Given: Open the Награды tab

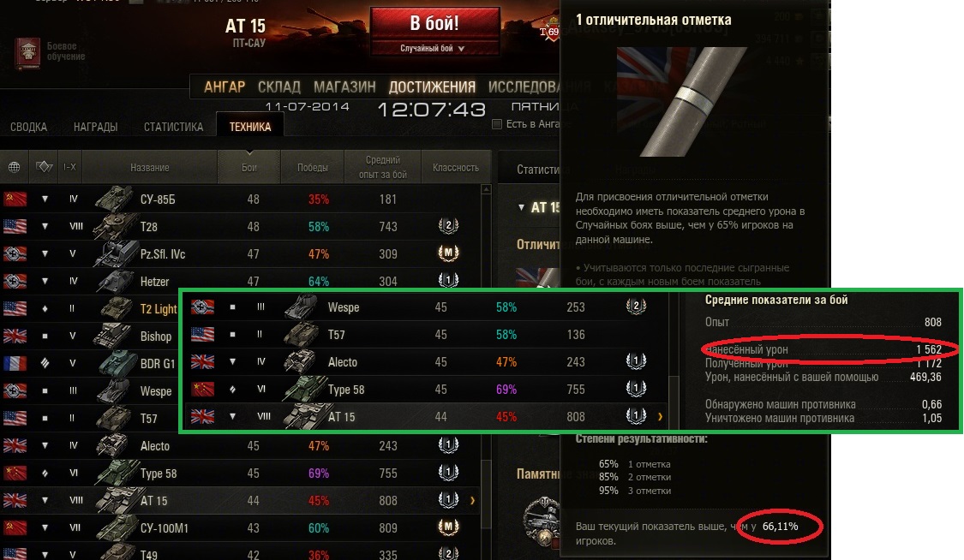Looking at the screenshot, I should [95, 127].
